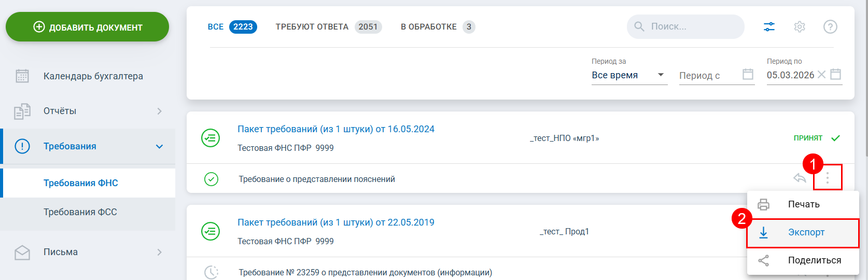This screenshot has height=280, width=868.
Task: Click the reply arrow icon
Action: point(800,178)
